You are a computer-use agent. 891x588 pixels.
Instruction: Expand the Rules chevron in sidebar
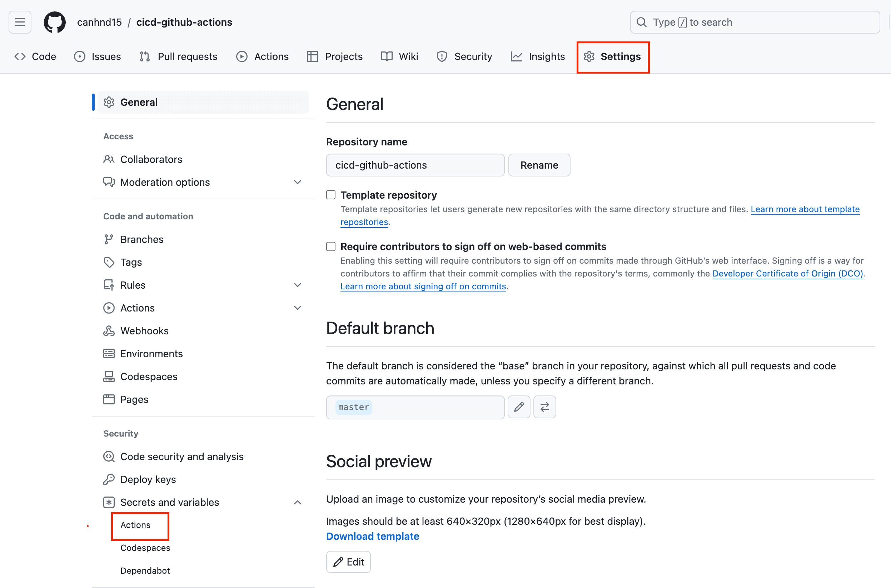(298, 285)
